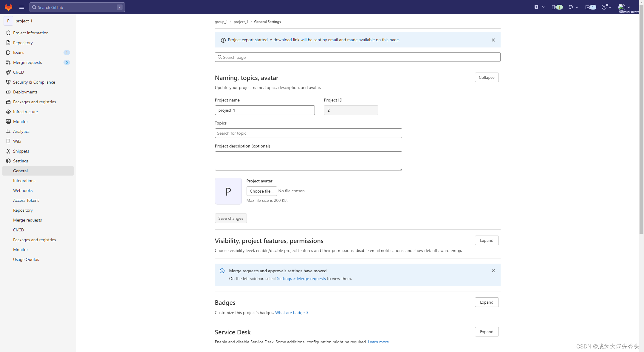The width and height of the screenshot is (644, 352).
Task: Open the create new plus menu
Action: tap(539, 7)
